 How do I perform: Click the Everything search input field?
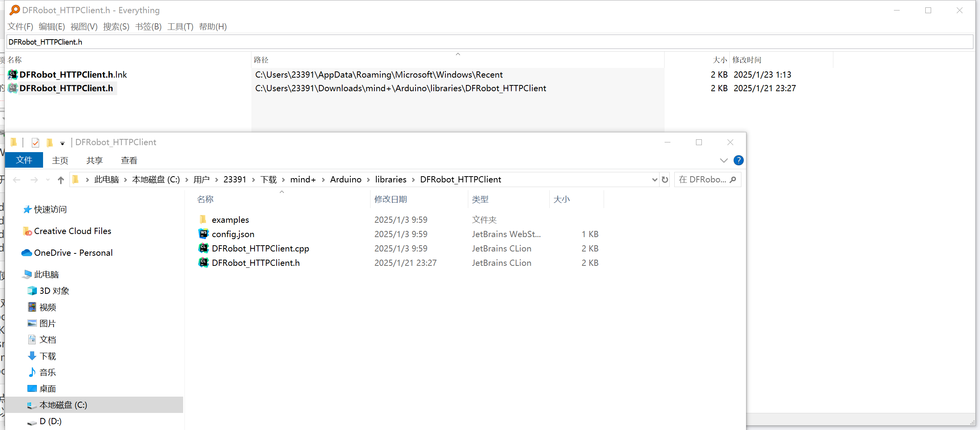(490, 42)
